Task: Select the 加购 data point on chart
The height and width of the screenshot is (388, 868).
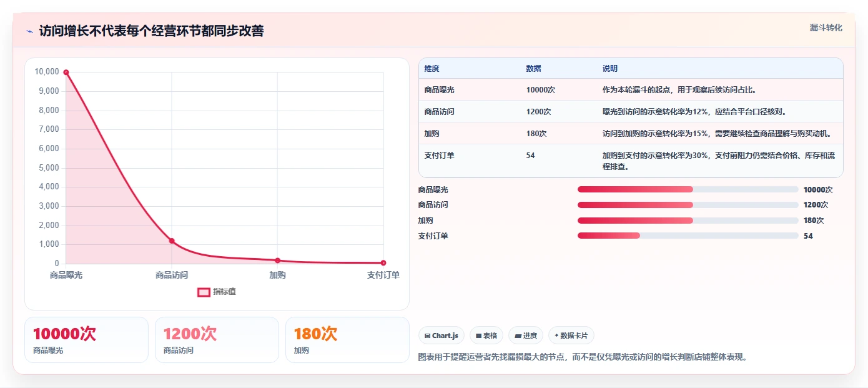Action: 277,261
